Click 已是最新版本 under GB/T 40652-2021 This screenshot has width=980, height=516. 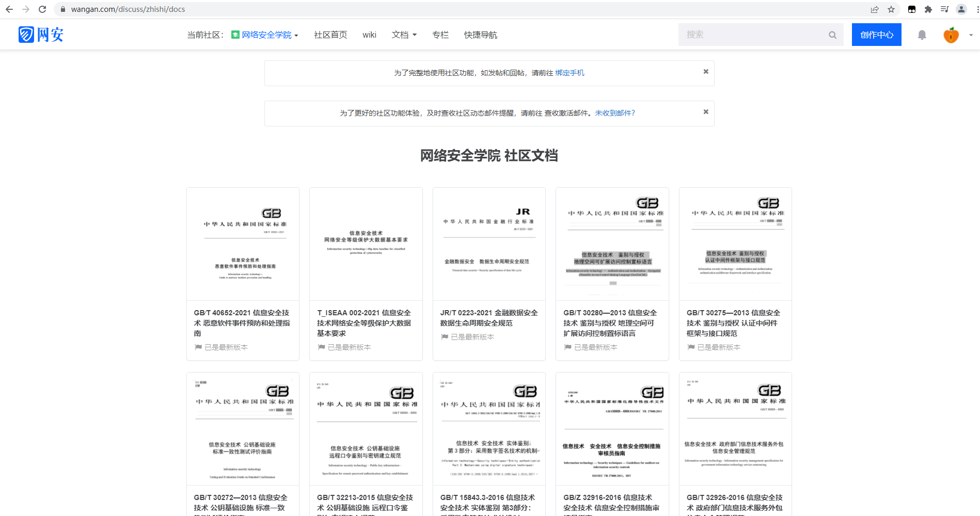coord(226,347)
